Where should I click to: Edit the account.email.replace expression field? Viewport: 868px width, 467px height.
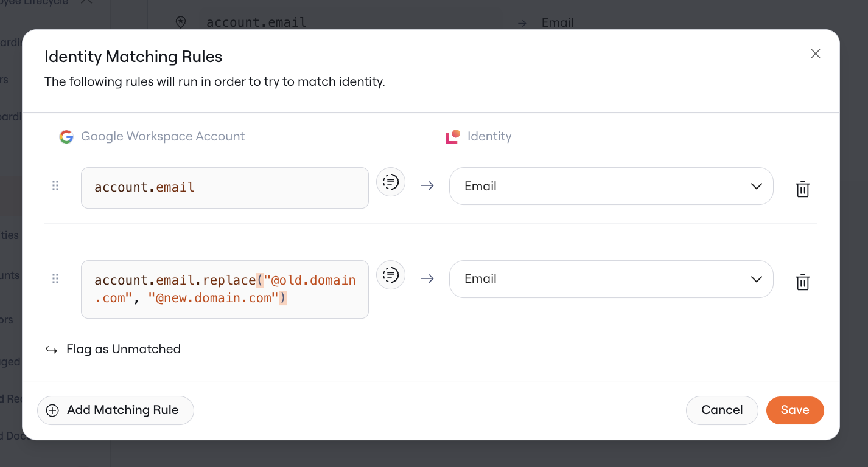point(225,289)
